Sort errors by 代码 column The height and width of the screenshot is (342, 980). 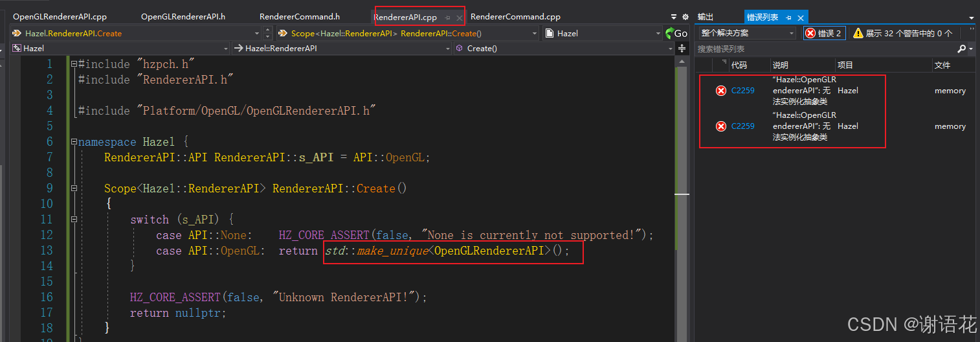tap(749, 65)
